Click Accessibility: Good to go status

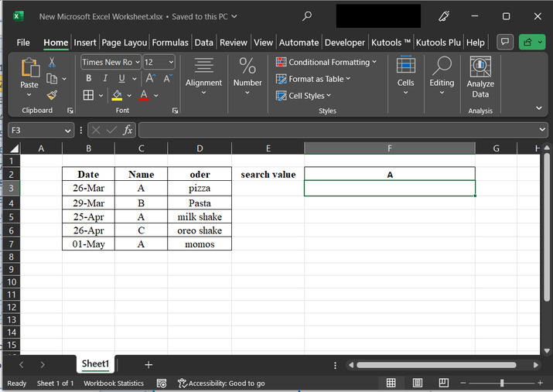[x=221, y=383]
